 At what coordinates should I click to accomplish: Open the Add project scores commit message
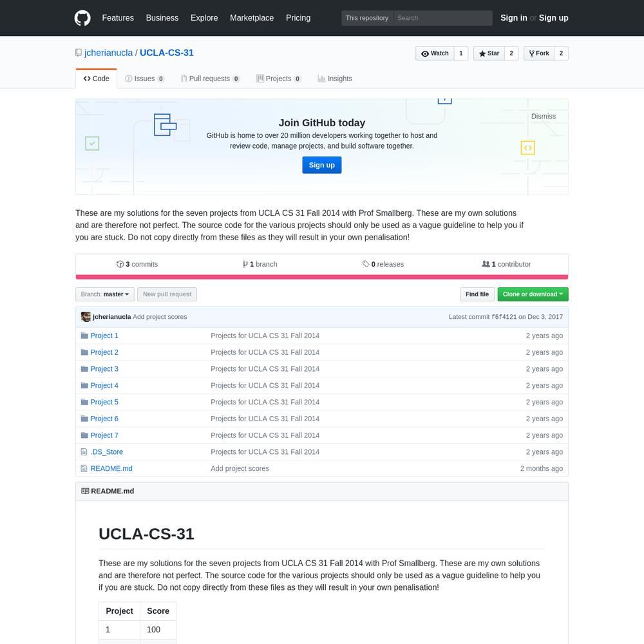[160, 317]
